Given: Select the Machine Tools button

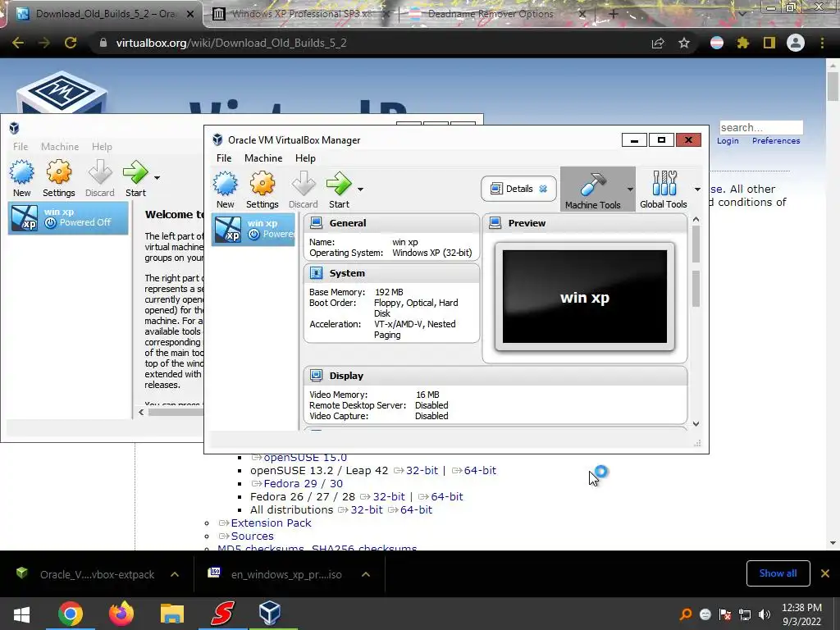Looking at the screenshot, I should (592, 189).
